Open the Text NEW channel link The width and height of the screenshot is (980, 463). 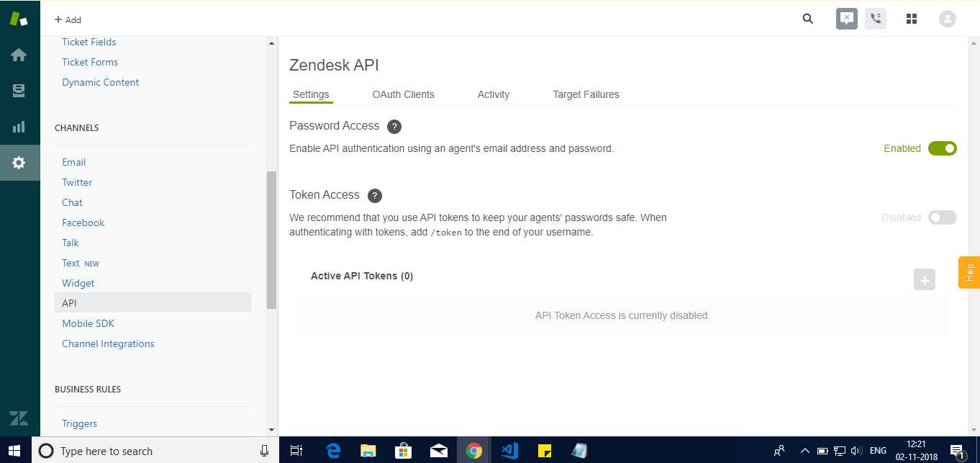(81, 263)
